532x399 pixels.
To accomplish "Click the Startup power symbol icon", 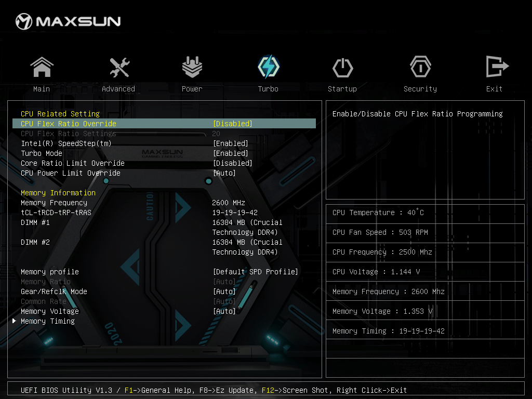I will point(343,68).
